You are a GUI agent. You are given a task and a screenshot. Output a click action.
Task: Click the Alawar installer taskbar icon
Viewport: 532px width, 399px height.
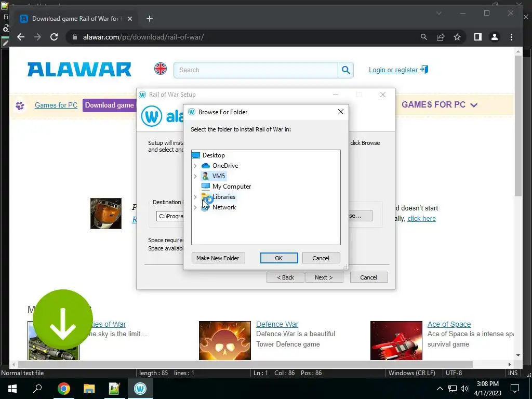click(x=140, y=389)
